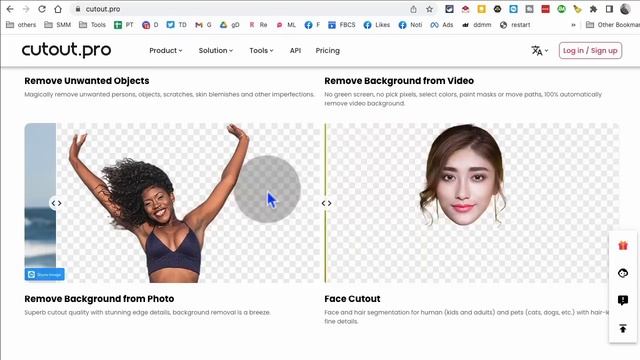Open the gD Google Drive bookmark
640x360 pixels.
(229, 25)
